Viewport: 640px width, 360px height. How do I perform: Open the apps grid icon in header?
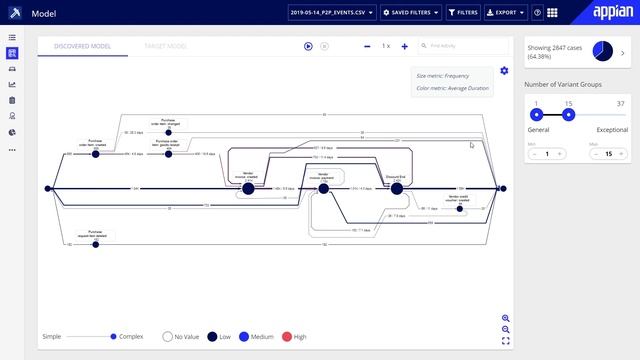click(x=552, y=13)
